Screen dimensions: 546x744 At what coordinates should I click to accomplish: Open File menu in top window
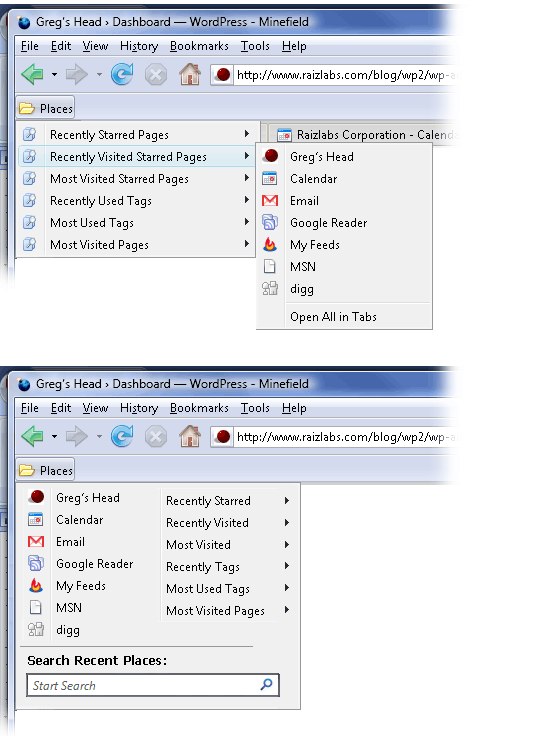[x=29, y=46]
